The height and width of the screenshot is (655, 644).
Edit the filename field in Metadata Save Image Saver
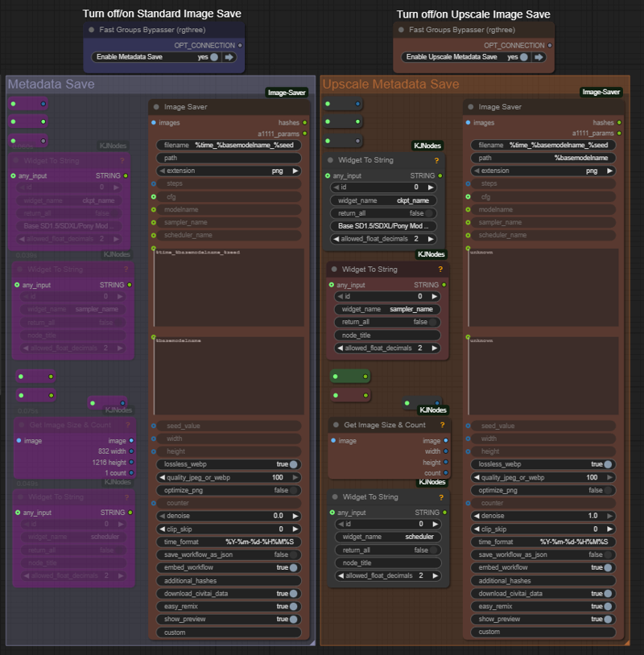(229, 146)
